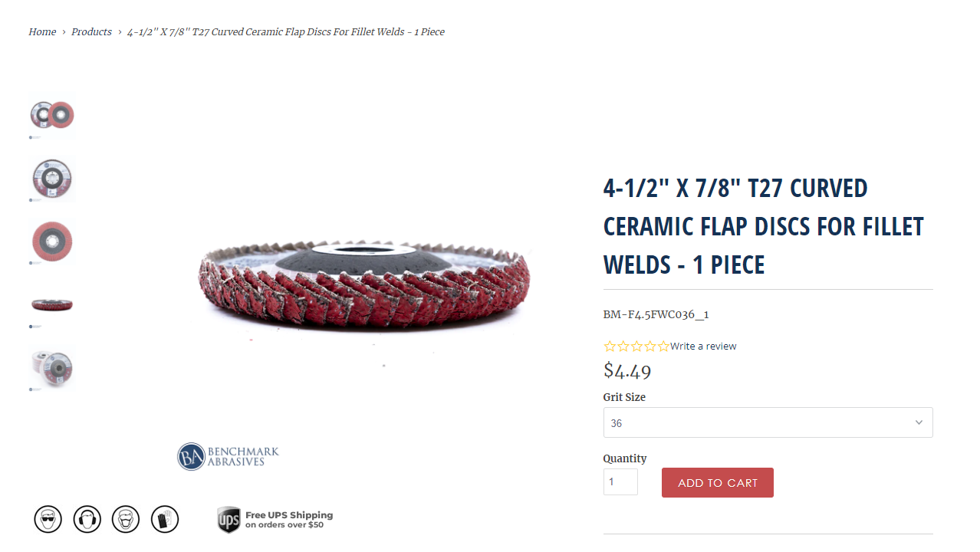Select the first thumbnail showing two discs
This screenshot has height=552, width=980.
52,116
